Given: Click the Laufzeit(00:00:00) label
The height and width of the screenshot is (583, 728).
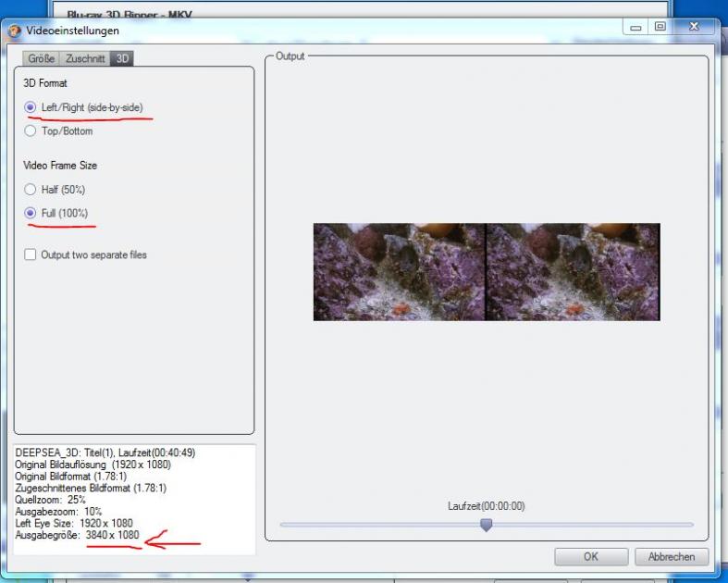Looking at the screenshot, I should click(487, 506).
